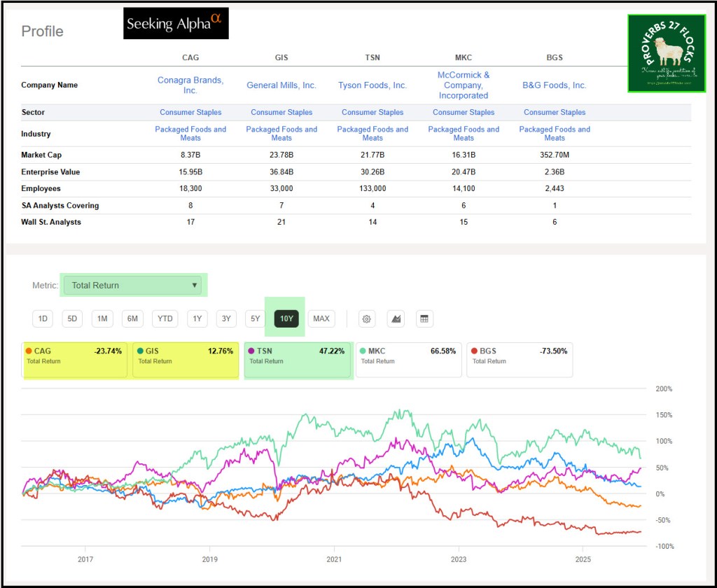Click B&G Foods, Inc. company link
Image resolution: width=717 pixels, height=588 pixels.
click(x=555, y=85)
